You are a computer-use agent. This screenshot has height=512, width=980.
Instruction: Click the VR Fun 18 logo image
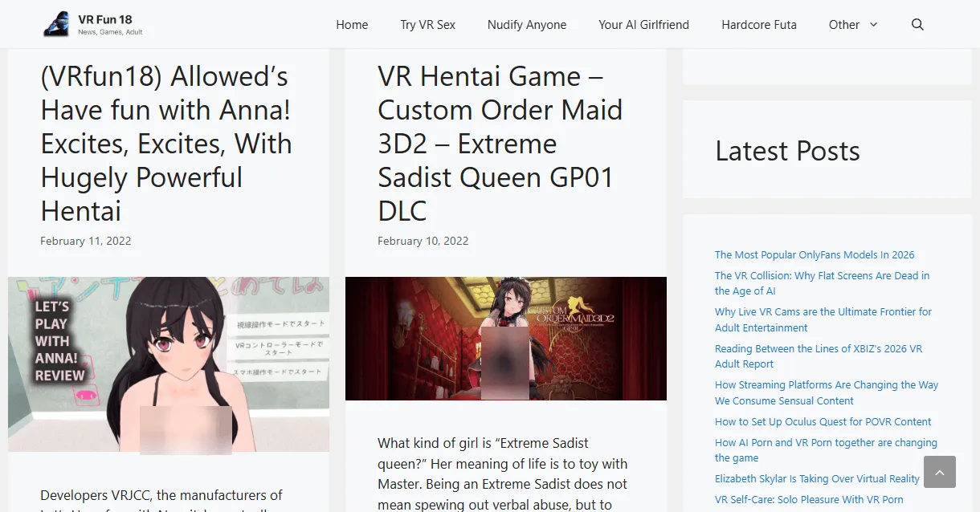[57, 24]
